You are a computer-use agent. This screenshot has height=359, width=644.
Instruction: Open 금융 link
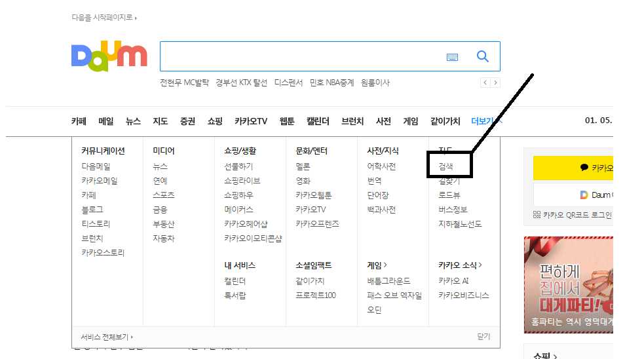click(160, 210)
